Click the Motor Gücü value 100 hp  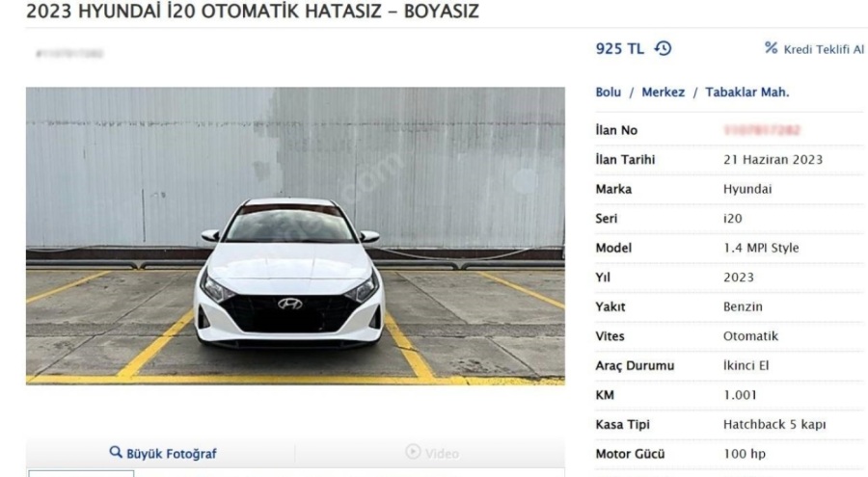click(745, 454)
